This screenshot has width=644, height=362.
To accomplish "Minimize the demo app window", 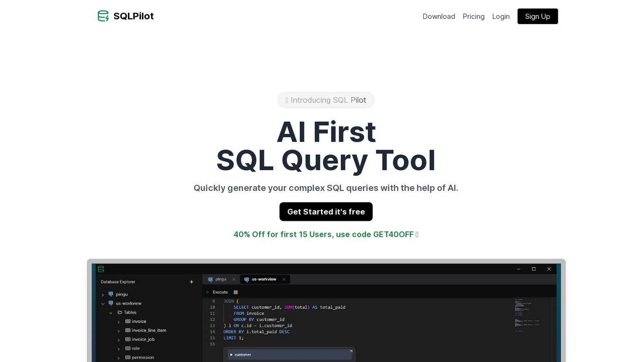I will 519,269.
